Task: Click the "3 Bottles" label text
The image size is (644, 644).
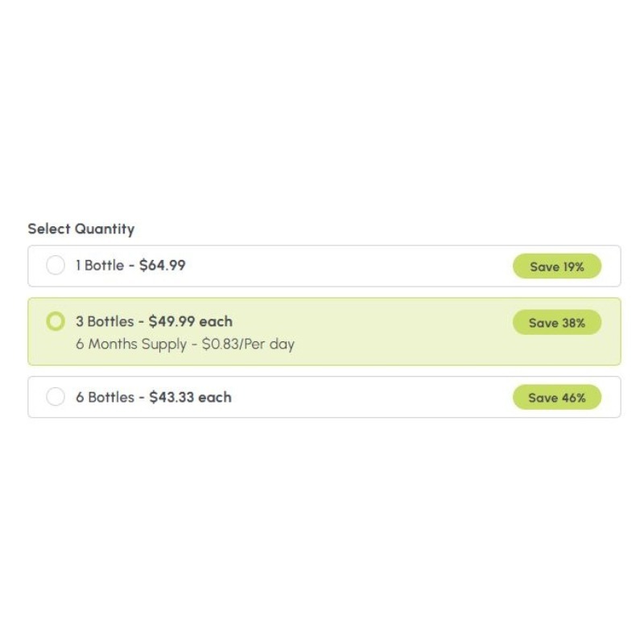Action: point(105,322)
